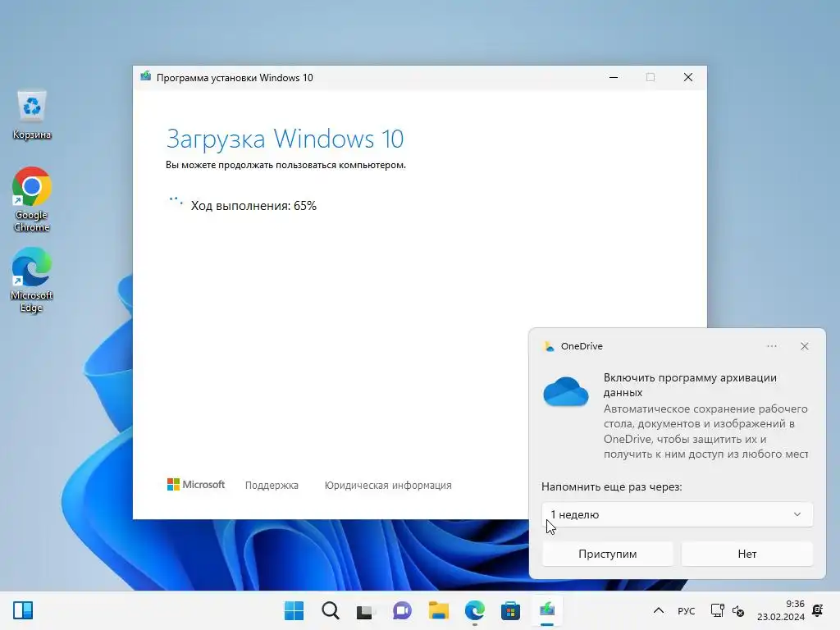Click the Нет button

coord(747,554)
